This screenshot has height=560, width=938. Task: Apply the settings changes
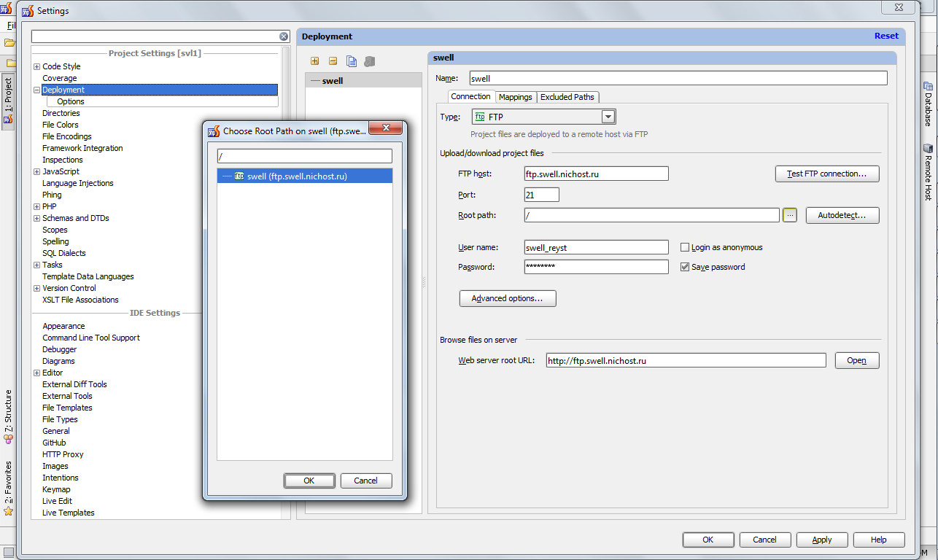tap(822, 540)
